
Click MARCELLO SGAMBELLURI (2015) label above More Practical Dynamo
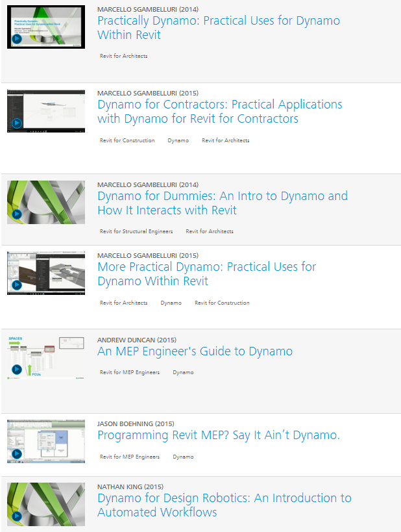tap(148, 255)
